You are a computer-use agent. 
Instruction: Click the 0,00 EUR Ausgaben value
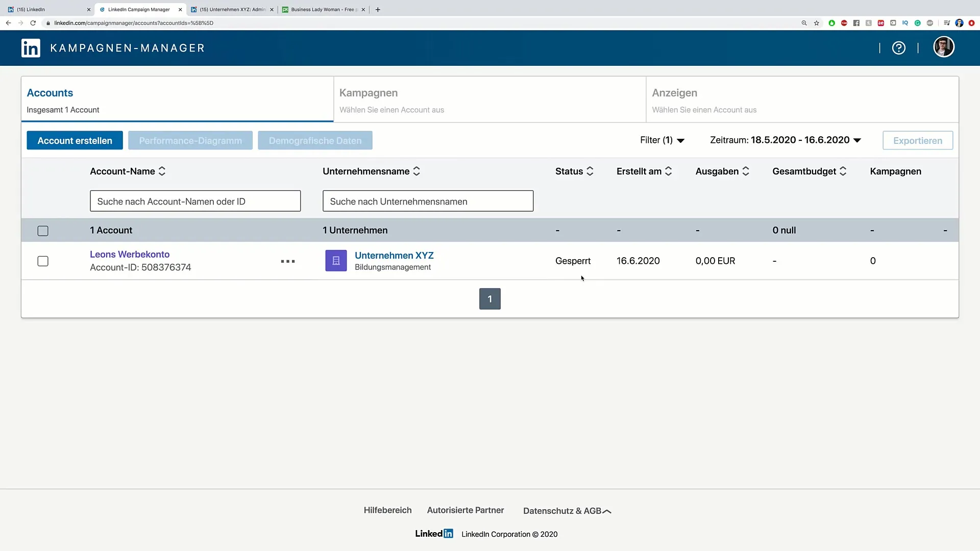click(715, 261)
